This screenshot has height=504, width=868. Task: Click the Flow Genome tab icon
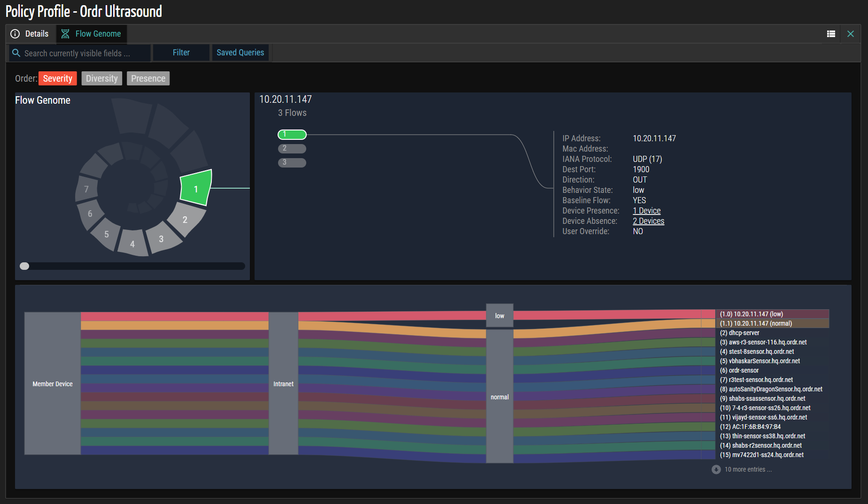pyautogui.click(x=65, y=34)
